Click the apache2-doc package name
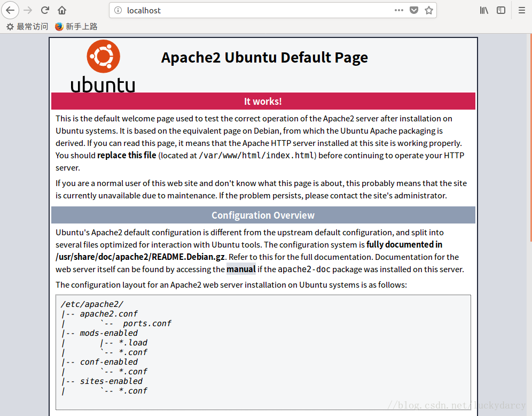This screenshot has width=532, height=416. 304,269
